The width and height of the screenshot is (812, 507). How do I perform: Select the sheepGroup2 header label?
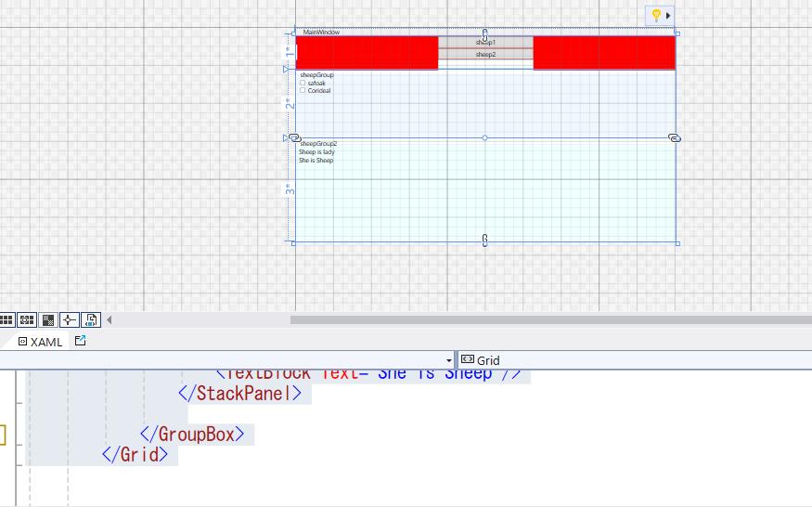318,144
